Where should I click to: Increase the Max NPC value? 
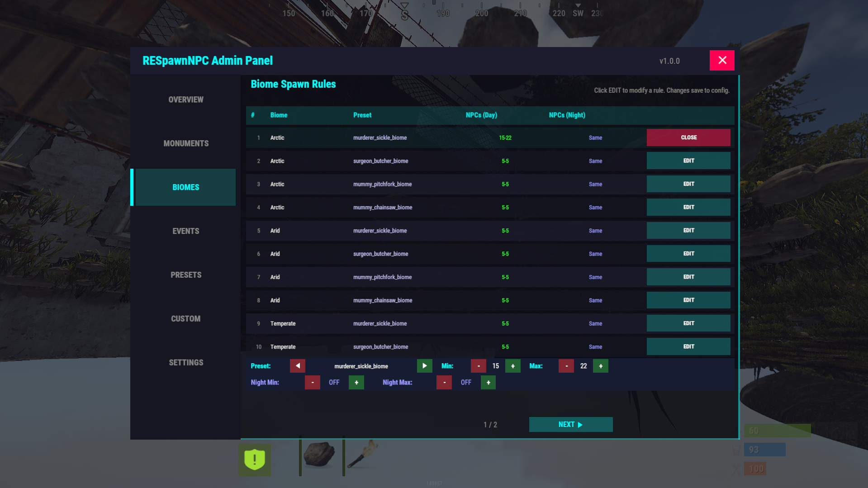600,366
